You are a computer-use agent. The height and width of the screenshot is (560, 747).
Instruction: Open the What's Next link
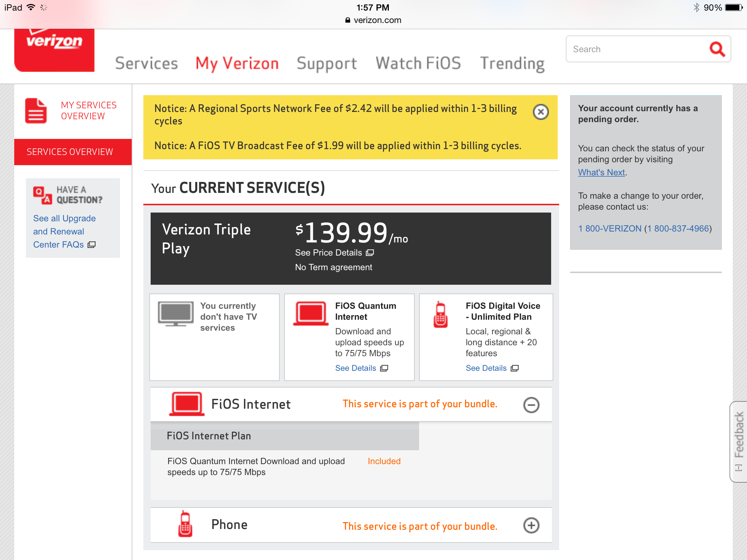(601, 172)
